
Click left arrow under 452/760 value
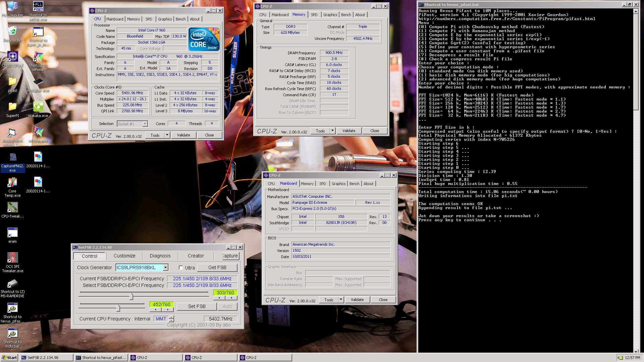(155, 309)
